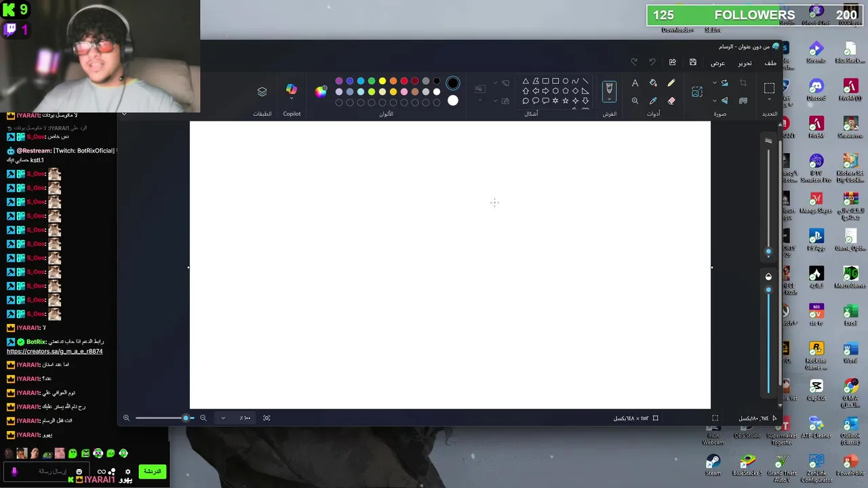
Task: Choose the oval shape
Action: pyautogui.click(x=566, y=81)
